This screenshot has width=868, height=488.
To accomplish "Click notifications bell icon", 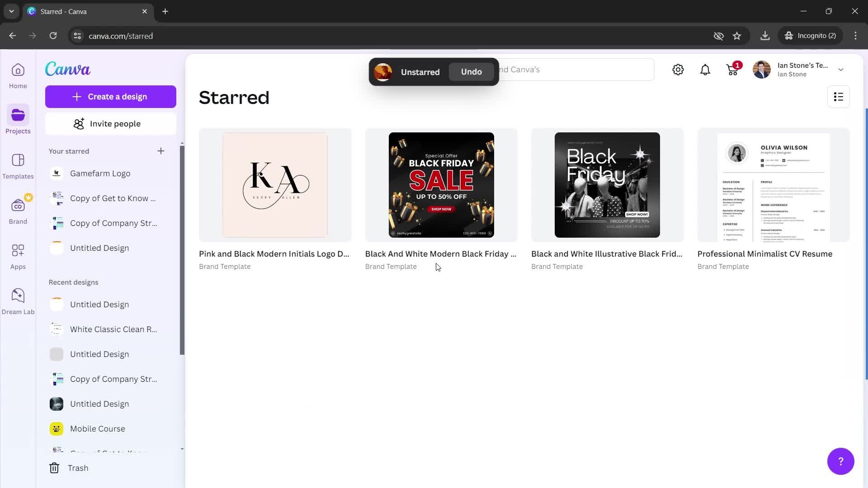I will pos(705,70).
